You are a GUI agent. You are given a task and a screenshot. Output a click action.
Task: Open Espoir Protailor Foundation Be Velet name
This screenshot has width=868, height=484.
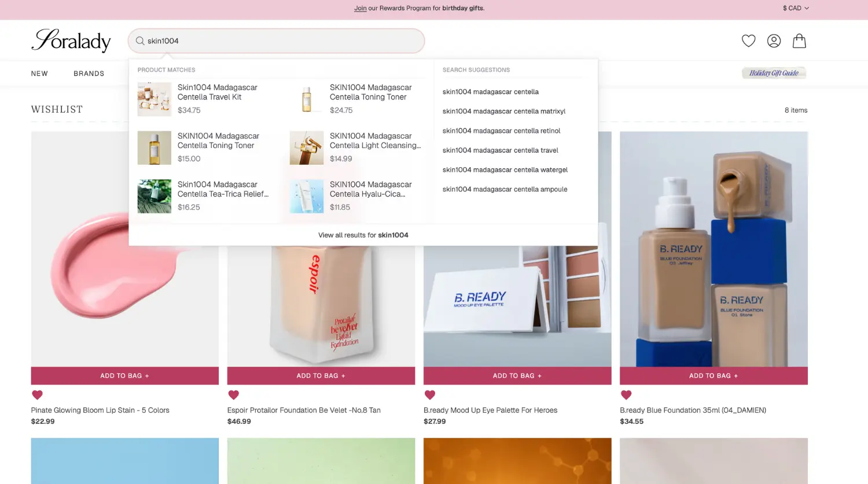point(304,410)
